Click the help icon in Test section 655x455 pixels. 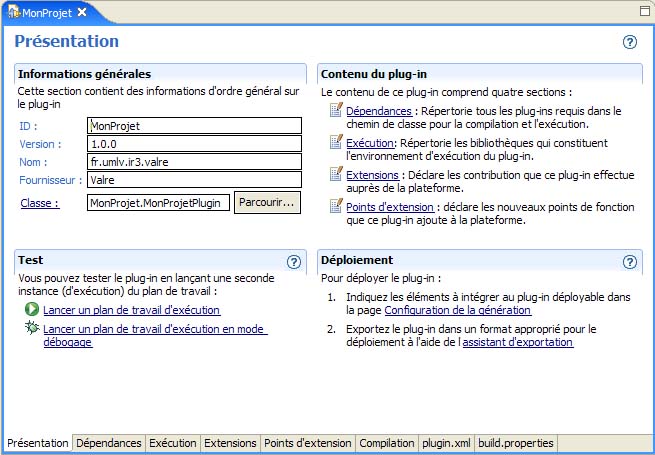point(294,261)
